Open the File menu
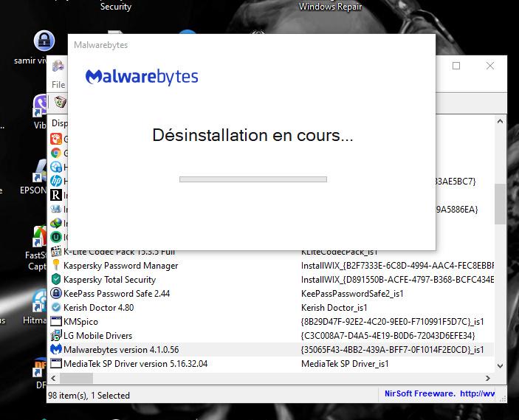The width and height of the screenshot is (519, 420). point(58,85)
